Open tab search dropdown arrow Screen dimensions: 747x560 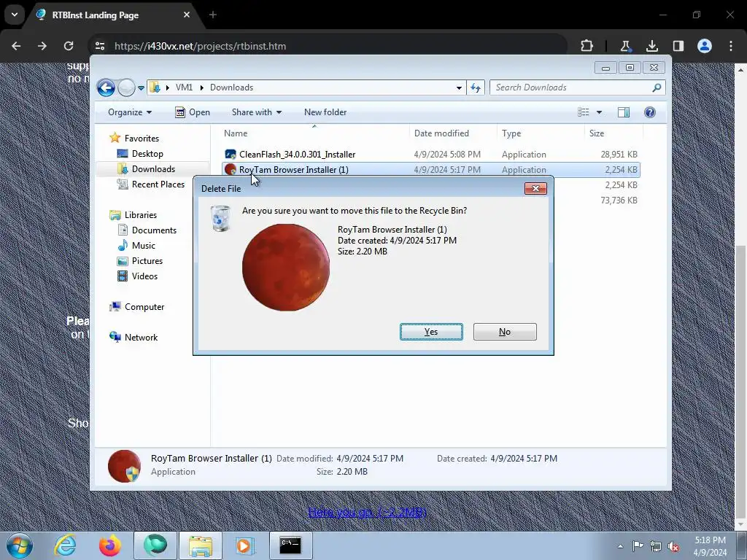15,15
